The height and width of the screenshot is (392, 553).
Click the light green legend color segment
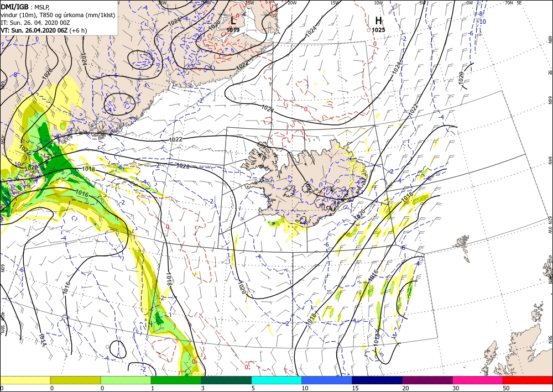tap(126, 380)
